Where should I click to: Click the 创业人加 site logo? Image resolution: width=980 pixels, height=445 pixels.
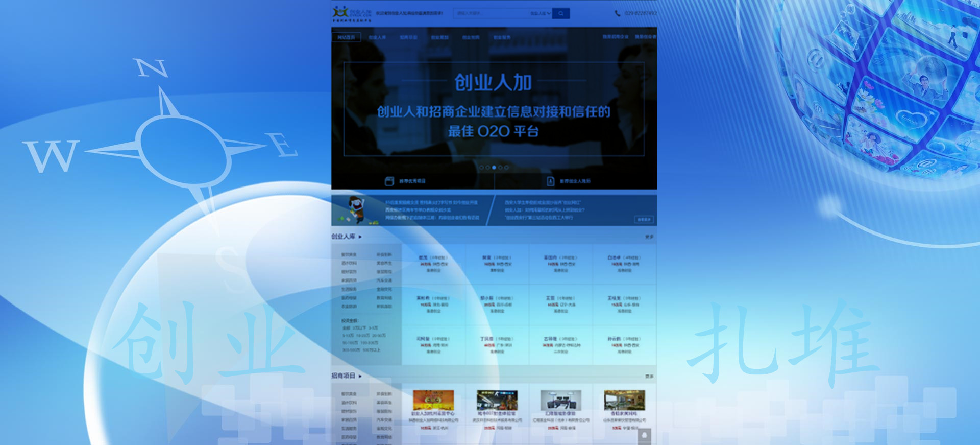tap(352, 14)
